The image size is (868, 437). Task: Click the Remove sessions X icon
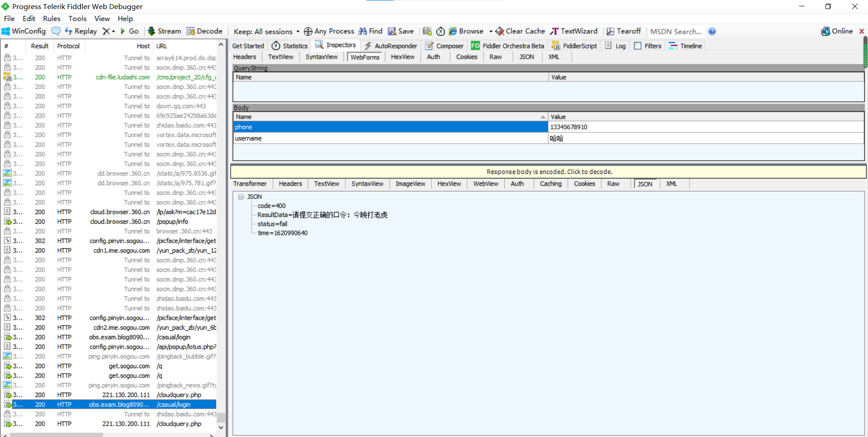106,31
